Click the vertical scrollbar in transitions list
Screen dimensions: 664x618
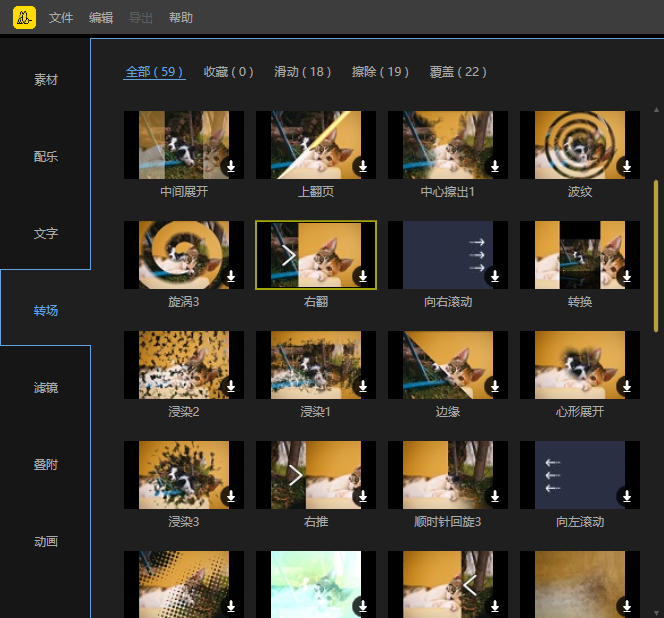656,255
